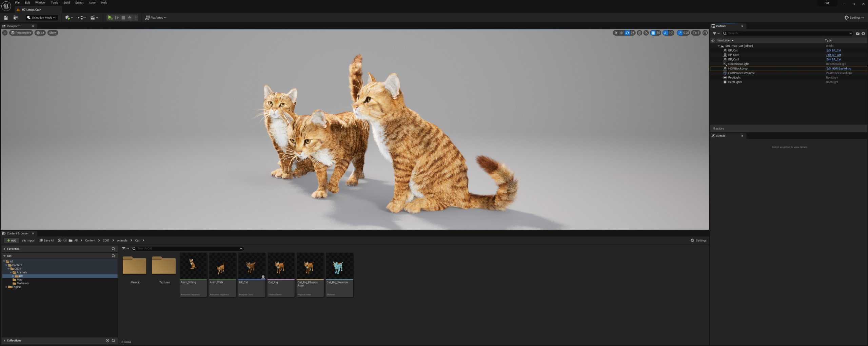Viewport: 868px width, 346px height.
Task: Click Save All in the Content Browser
Action: pyautogui.click(x=47, y=241)
